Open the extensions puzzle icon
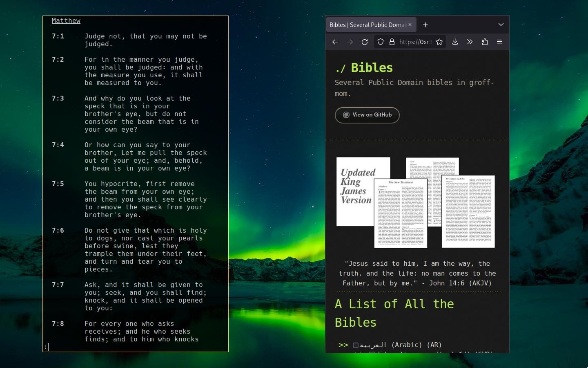Image resolution: width=588 pixels, height=368 pixels. [x=485, y=42]
